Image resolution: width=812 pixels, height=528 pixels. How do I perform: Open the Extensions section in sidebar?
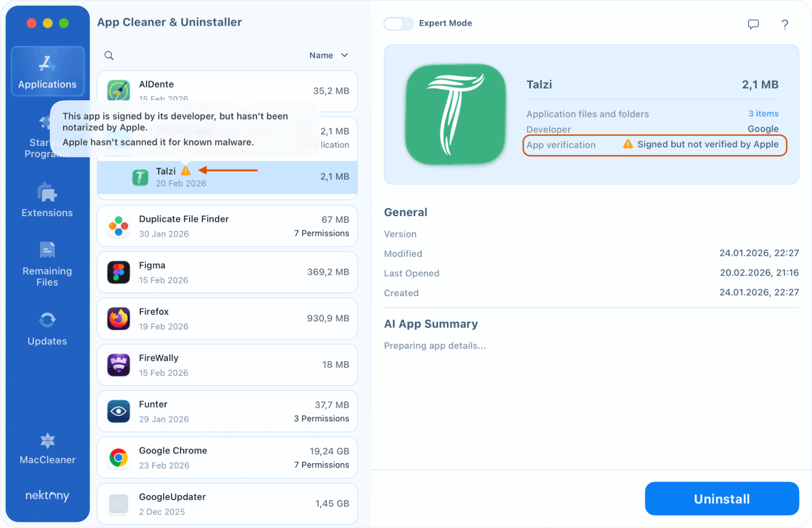pos(47,201)
